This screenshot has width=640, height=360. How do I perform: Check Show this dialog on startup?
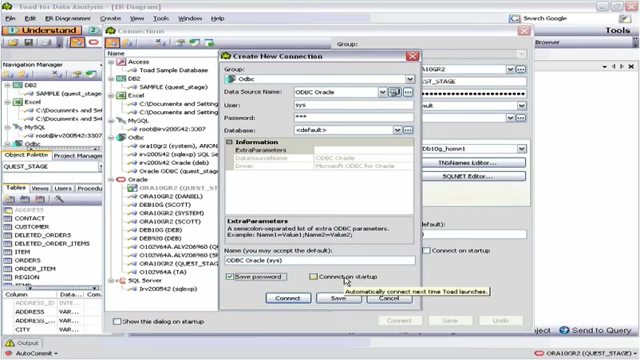pos(117,321)
